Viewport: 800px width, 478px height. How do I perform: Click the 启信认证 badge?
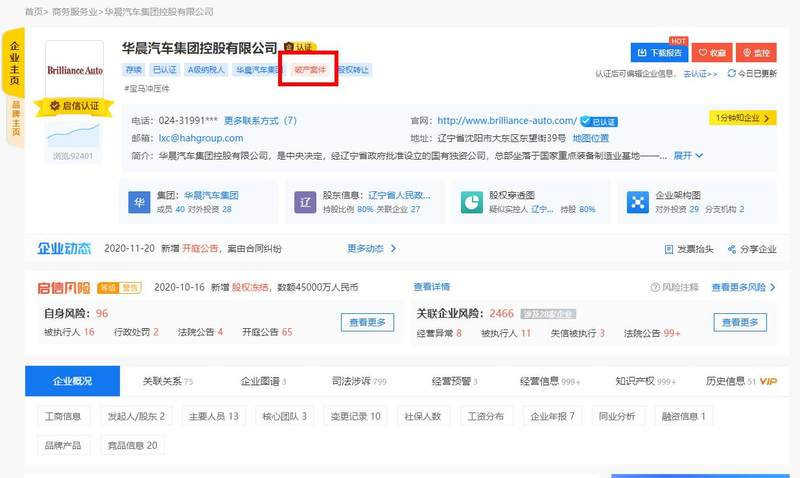click(74, 106)
